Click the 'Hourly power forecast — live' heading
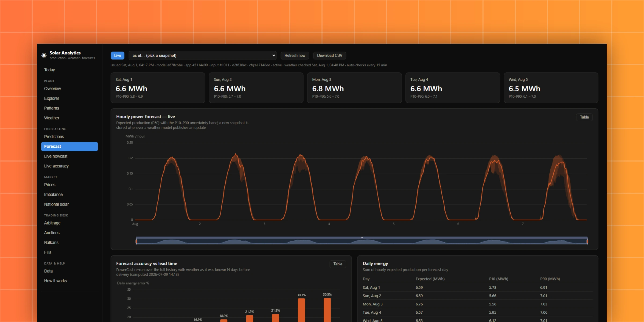This screenshot has height=322, width=644. [145, 117]
